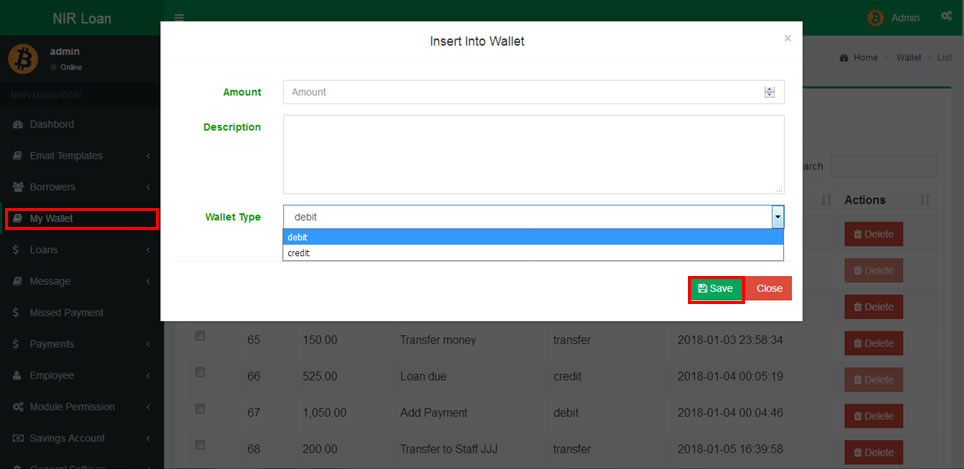Click the Dashboard icon in sidebar
964x469 pixels.
(x=17, y=125)
